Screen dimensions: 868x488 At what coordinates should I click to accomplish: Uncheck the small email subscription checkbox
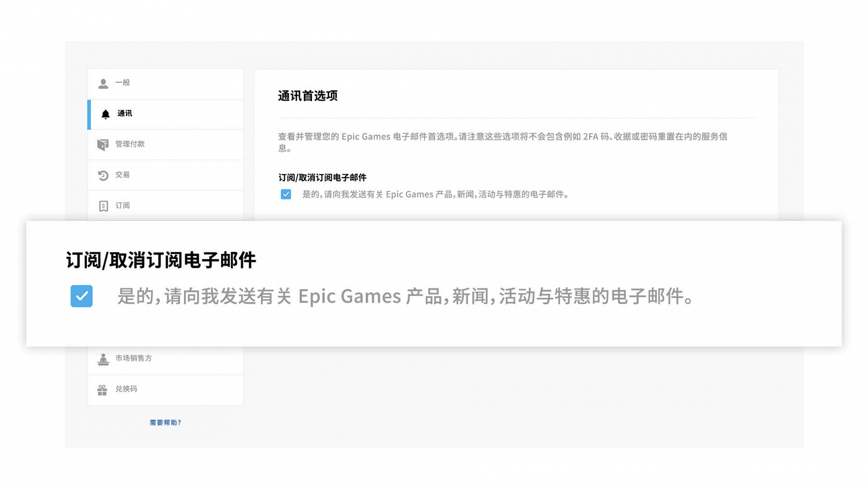tap(286, 194)
